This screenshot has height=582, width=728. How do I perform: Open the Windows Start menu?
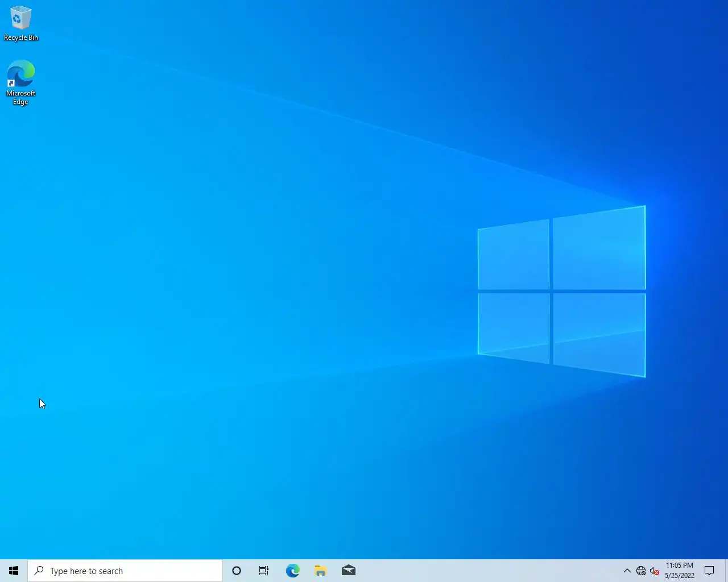tap(14, 571)
